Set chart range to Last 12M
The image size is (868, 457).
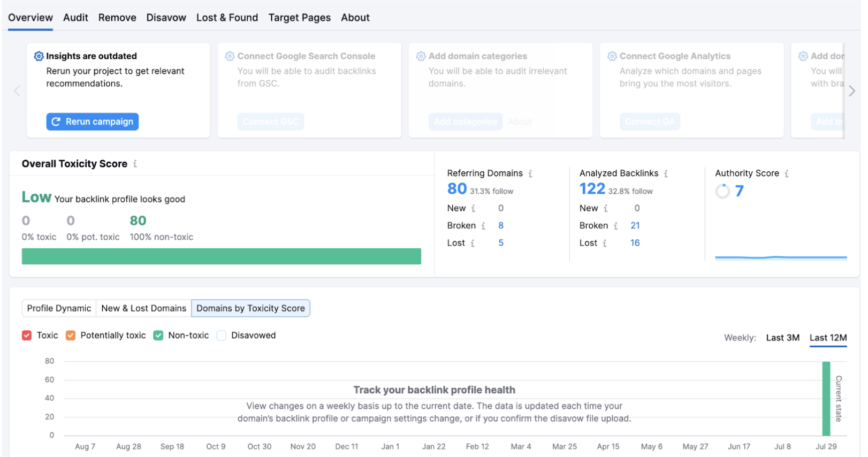click(828, 338)
